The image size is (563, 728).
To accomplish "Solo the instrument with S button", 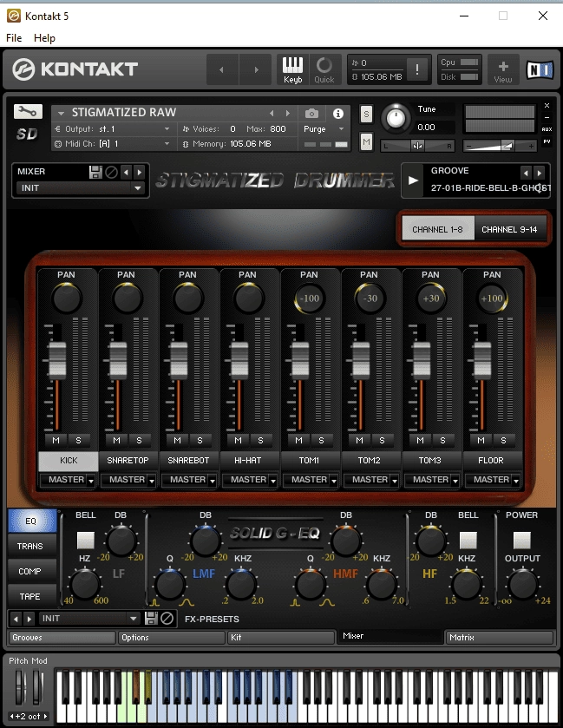I will pyautogui.click(x=366, y=115).
